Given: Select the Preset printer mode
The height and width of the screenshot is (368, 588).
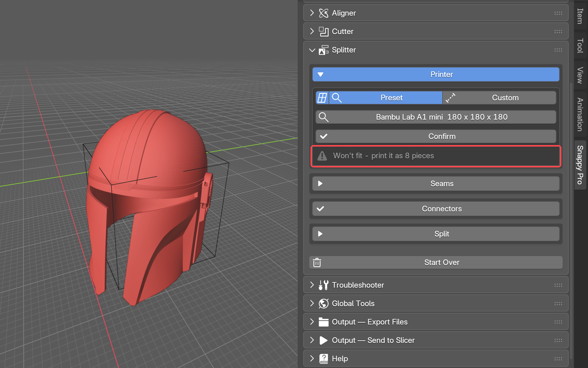Looking at the screenshot, I should (386, 98).
